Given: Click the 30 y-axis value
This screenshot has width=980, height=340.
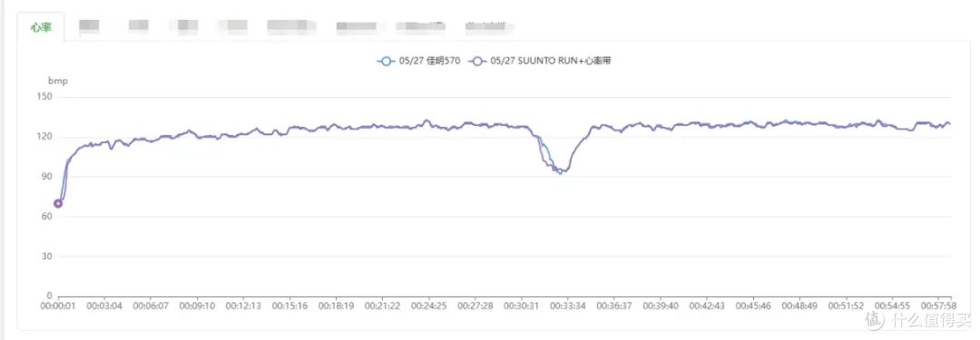Looking at the screenshot, I should [47, 257].
